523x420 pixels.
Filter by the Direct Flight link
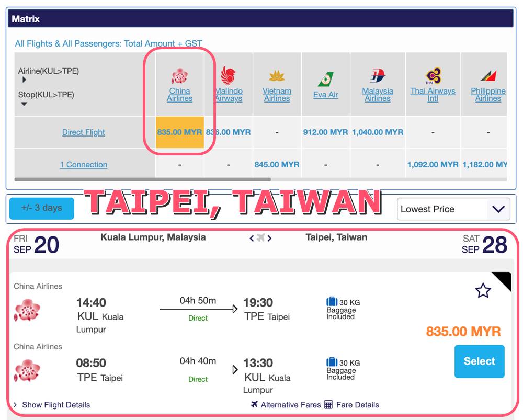point(83,132)
